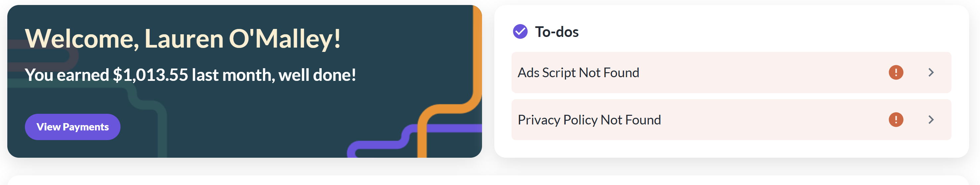Click the To-dos heading text

557,32
